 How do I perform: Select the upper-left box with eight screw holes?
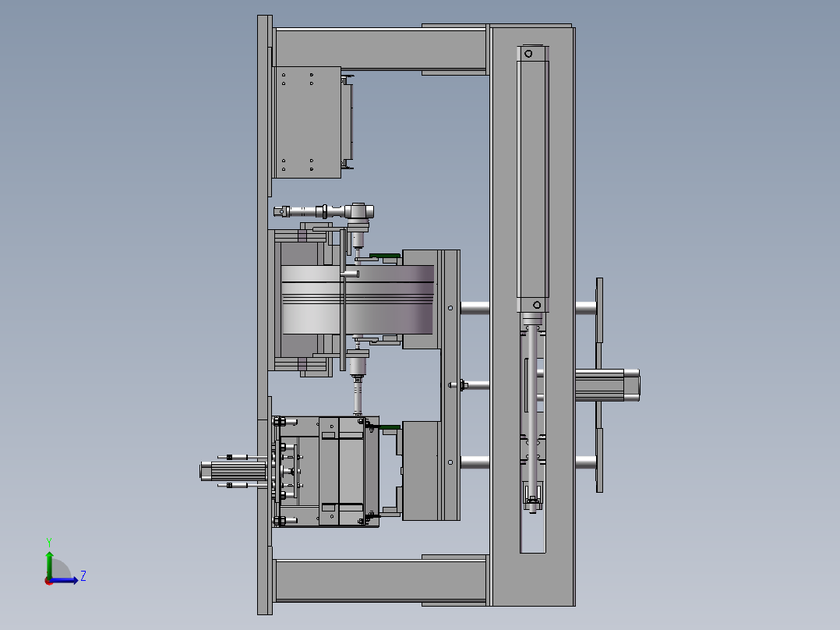(308, 122)
